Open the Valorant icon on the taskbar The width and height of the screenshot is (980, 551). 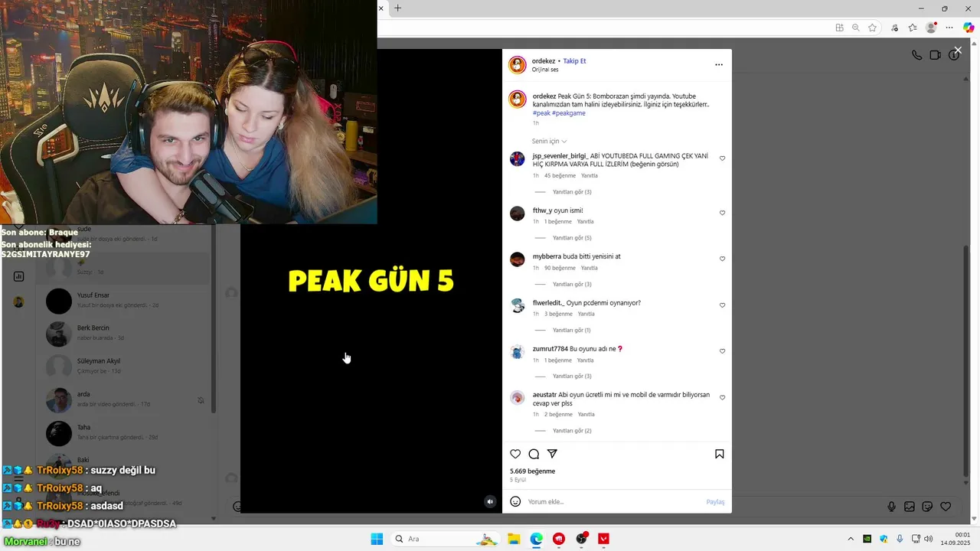click(x=604, y=539)
